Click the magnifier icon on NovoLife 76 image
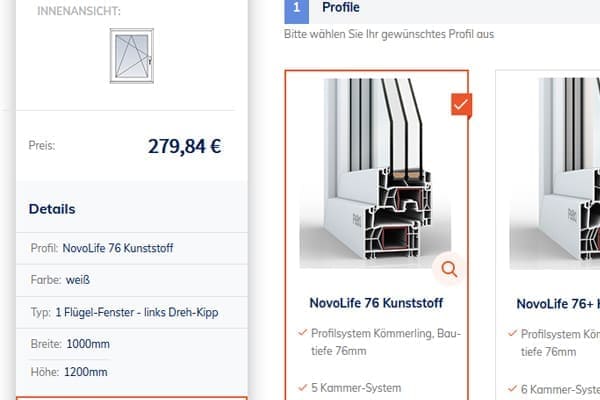600x400 pixels. [449, 269]
